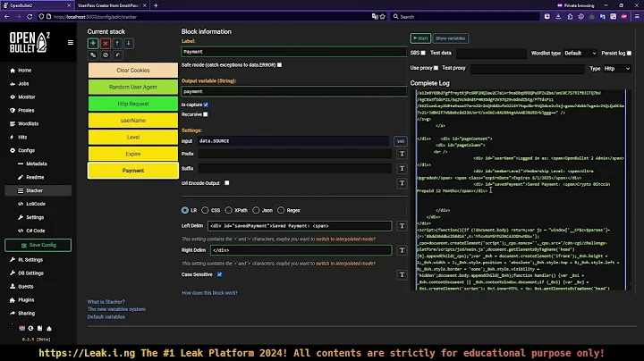Select the Expire block in stack
This screenshot has width=644, height=361.
click(133, 154)
